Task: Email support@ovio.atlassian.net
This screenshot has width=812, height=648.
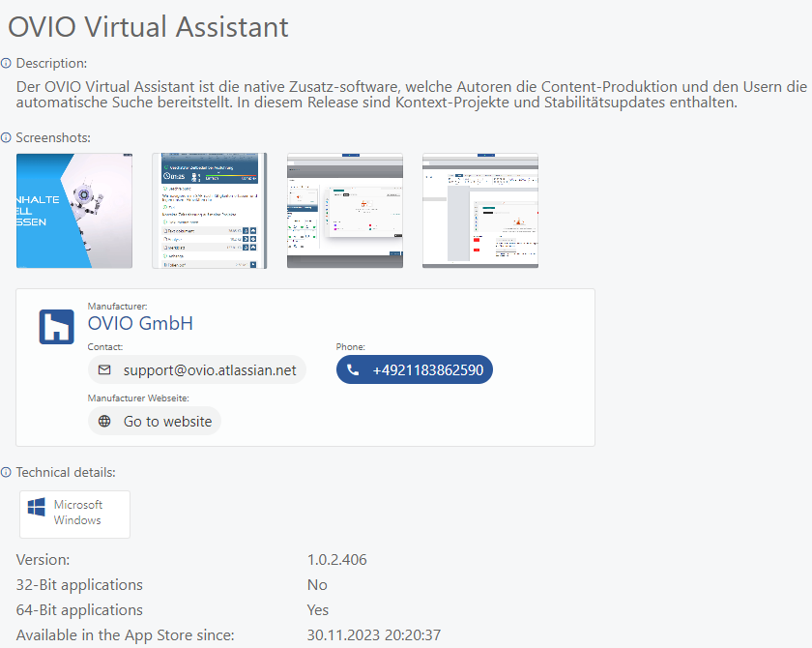Action: pyautogui.click(x=197, y=369)
